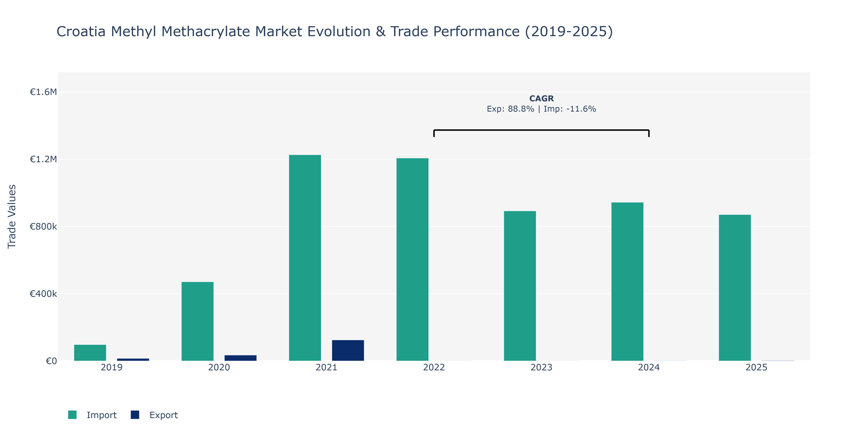
Task: Click the teal Import legend swatch
Action: [x=72, y=415]
